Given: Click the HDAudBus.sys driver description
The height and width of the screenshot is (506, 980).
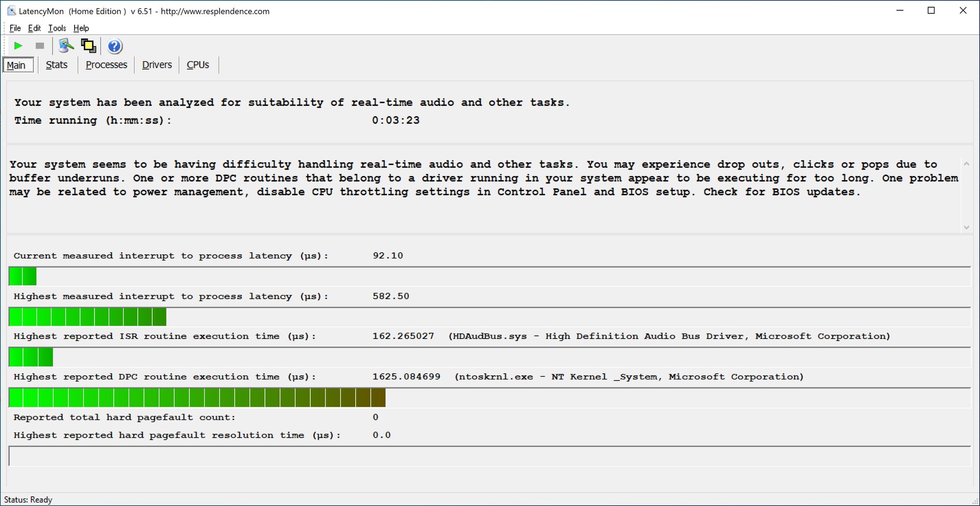Looking at the screenshot, I should click(669, 336).
